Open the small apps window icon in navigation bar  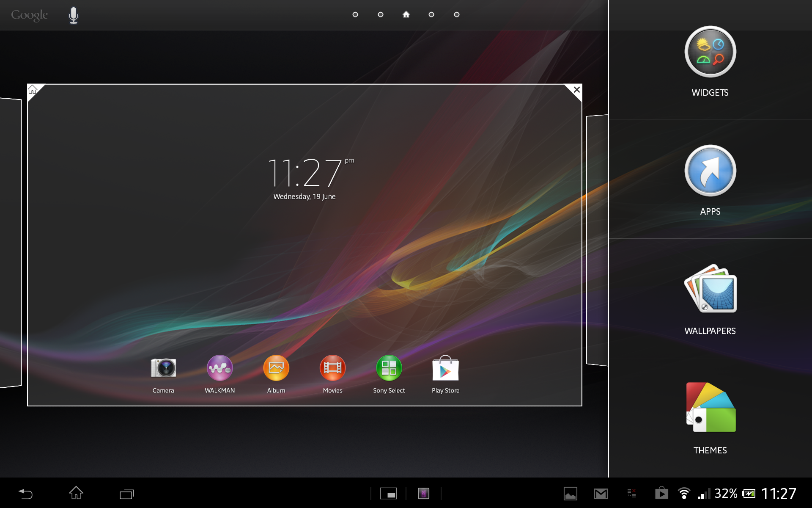[388, 494]
